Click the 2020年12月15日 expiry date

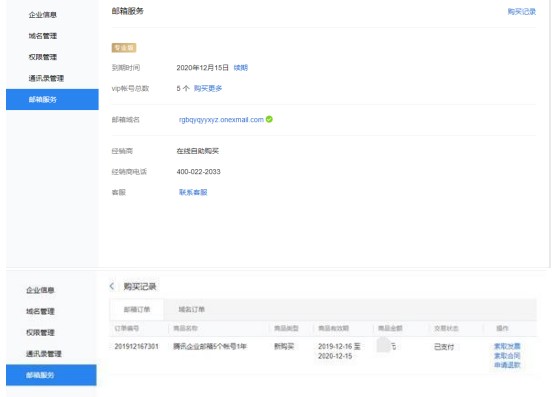[202, 67]
